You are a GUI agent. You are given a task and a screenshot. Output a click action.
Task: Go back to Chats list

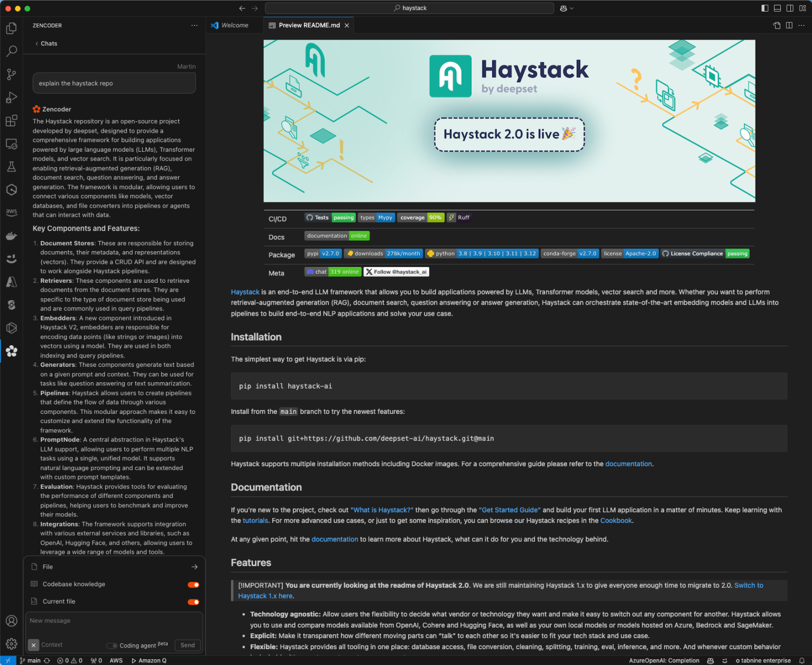[x=46, y=44]
